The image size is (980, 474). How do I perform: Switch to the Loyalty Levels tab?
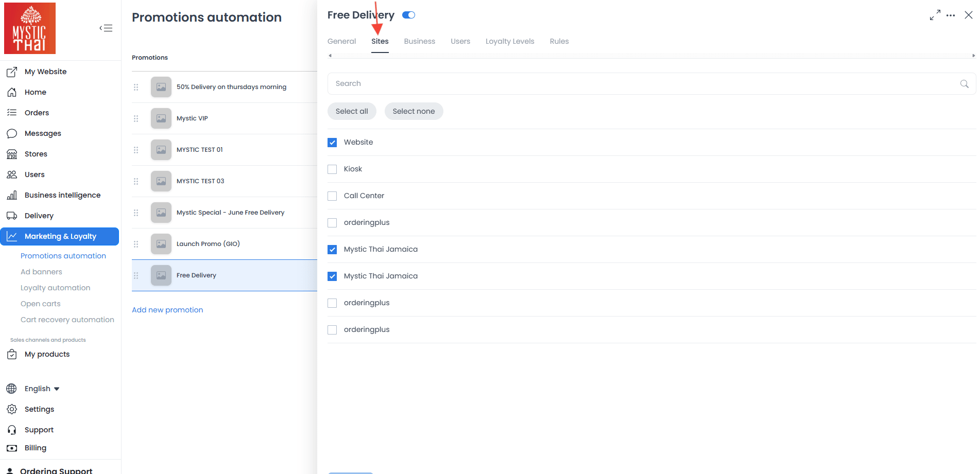510,41
